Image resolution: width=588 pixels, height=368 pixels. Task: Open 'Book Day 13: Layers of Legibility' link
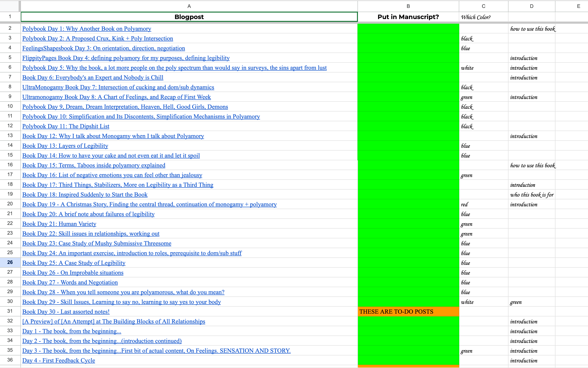[x=65, y=146]
